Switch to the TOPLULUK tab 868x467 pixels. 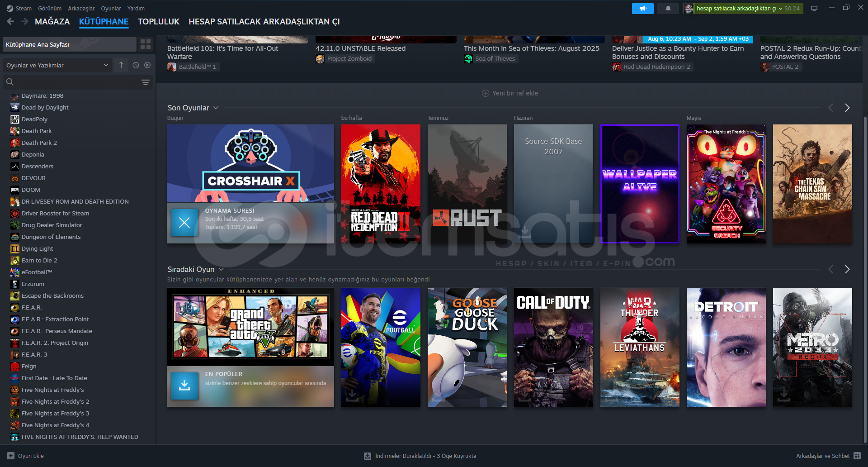(159, 22)
